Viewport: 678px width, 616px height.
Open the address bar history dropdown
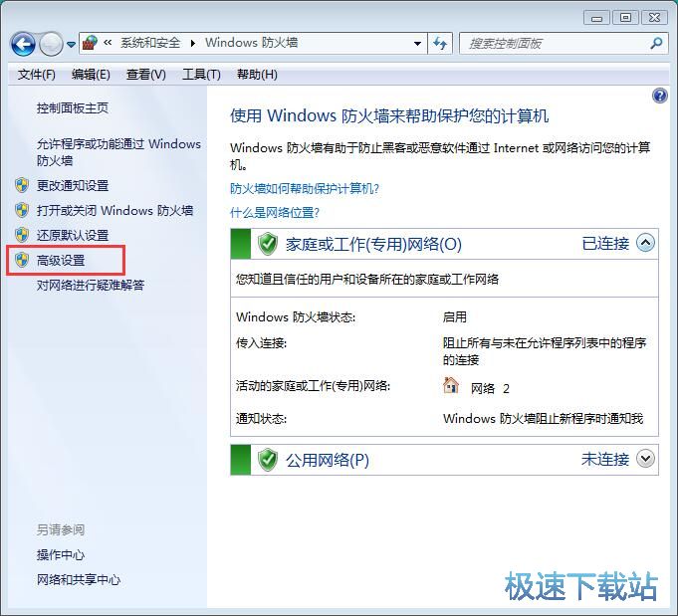click(417, 43)
